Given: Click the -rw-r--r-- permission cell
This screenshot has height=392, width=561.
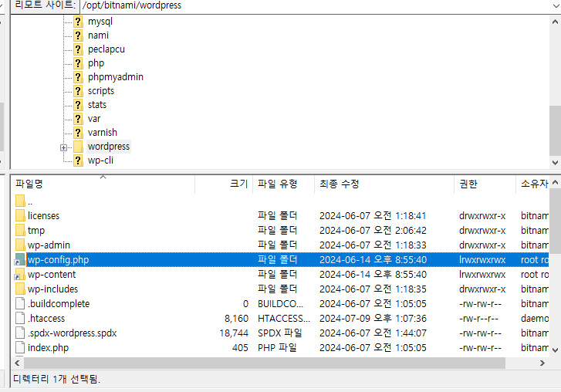Looking at the screenshot, I should point(478,319).
